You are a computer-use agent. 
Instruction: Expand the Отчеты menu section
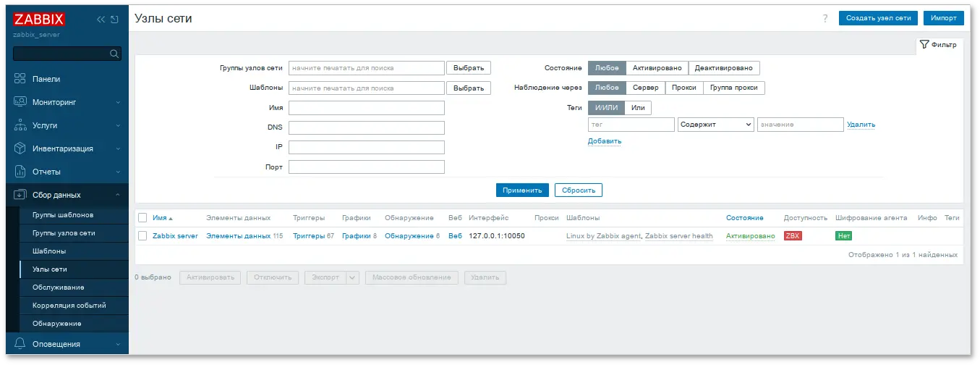[x=118, y=172]
